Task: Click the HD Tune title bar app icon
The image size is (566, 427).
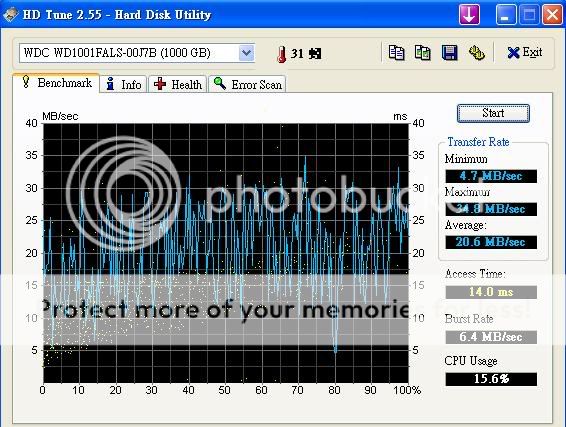Action: (10, 14)
